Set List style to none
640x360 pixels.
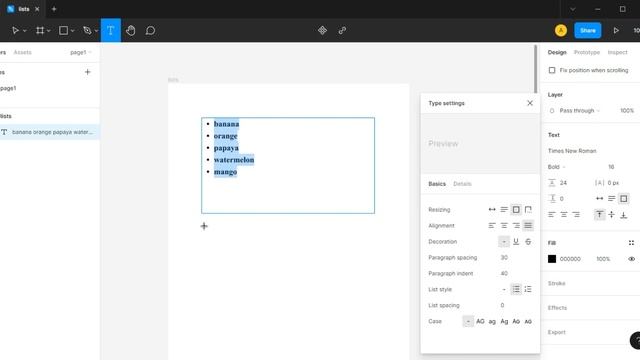[504, 289]
